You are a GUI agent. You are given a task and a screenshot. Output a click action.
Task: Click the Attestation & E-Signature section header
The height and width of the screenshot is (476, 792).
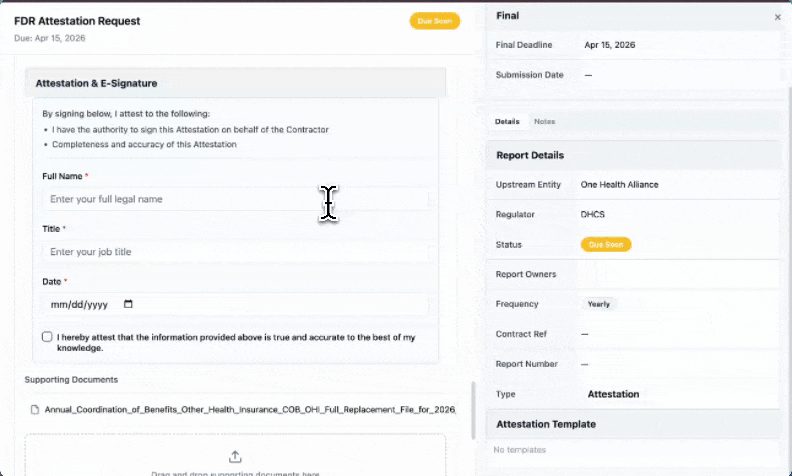tap(235, 83)
